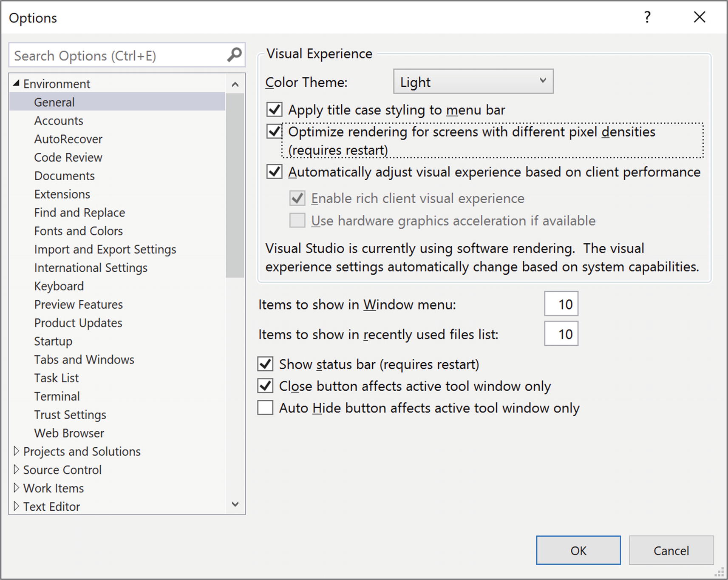Collapse the Environment node

coord(16,83)
